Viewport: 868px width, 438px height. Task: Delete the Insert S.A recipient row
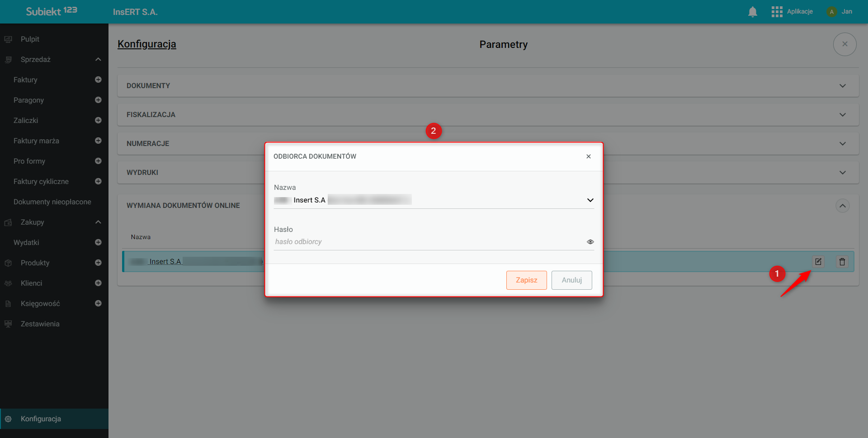842,262
